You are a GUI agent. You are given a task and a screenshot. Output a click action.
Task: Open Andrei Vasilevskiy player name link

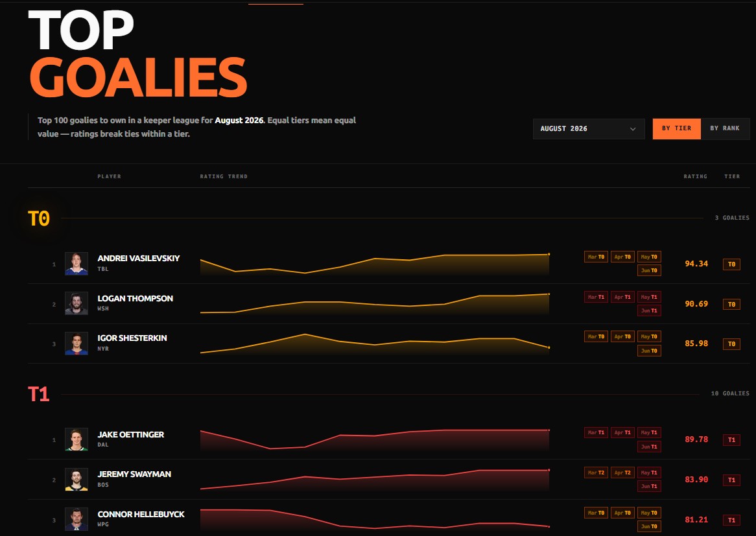click(x=138, y=259)
